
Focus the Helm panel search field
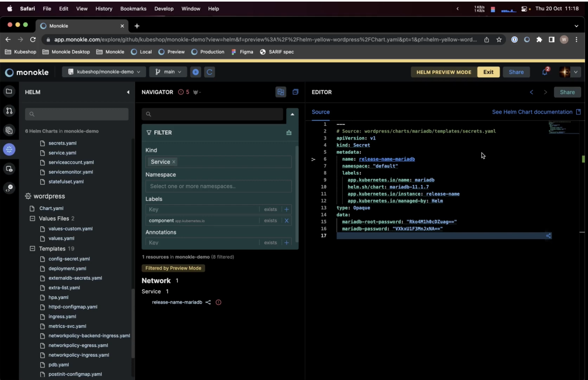77,114
